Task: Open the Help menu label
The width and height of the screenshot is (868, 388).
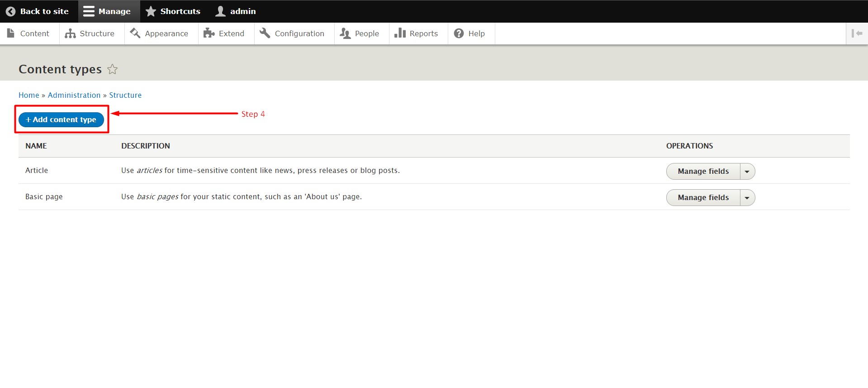Action: [x=477, y=34]
